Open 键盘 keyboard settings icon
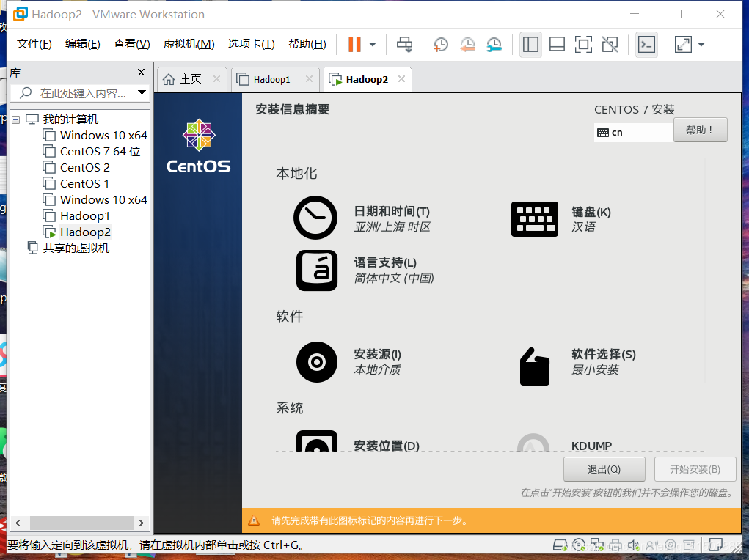749x560 pixels. pyautogui.click(x=535, y=219)
